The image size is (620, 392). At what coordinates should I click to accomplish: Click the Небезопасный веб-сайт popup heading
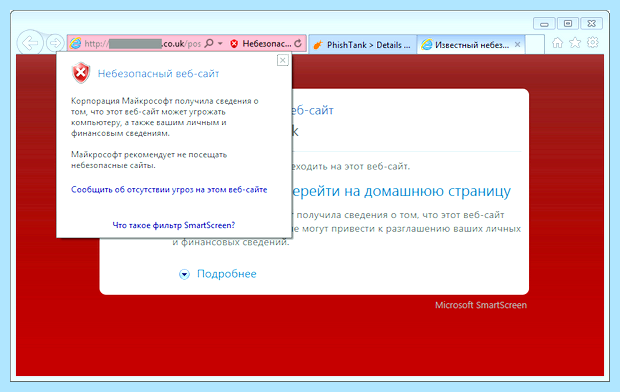tap(158, 74)
